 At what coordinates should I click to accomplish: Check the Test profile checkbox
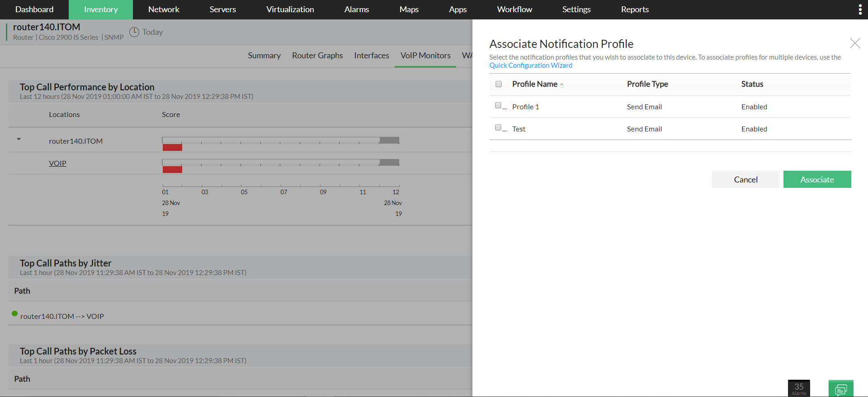498,128
